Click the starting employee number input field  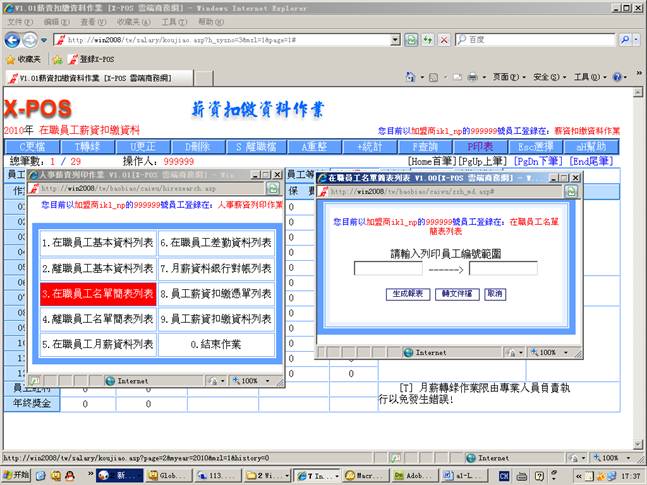point(388,268)
